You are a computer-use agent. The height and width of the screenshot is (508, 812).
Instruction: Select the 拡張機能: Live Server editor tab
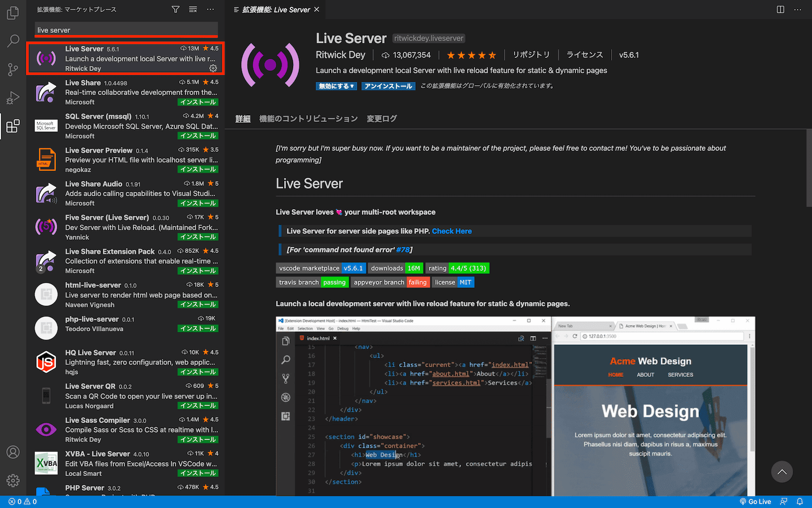pyautogui.click(x=276, y=10)
